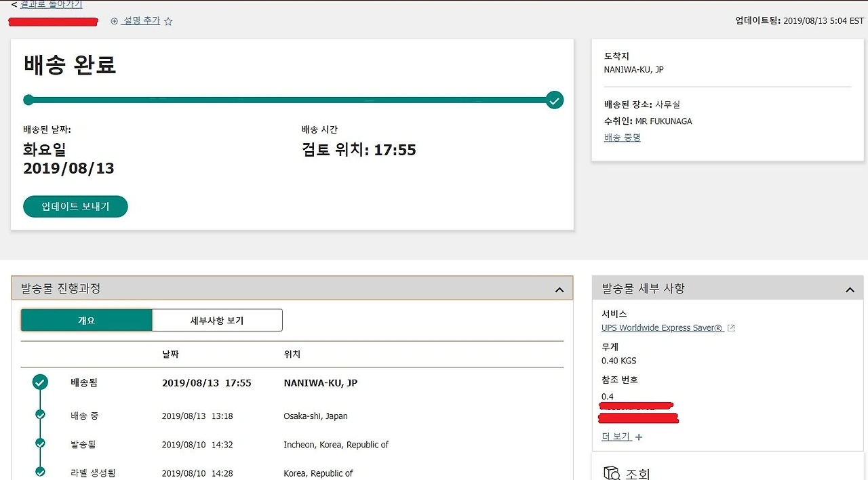This screenshot has width=868, height=480.
Task: Click the 배송됨 green checkmark in the timeline
Action: coord(40,382)
